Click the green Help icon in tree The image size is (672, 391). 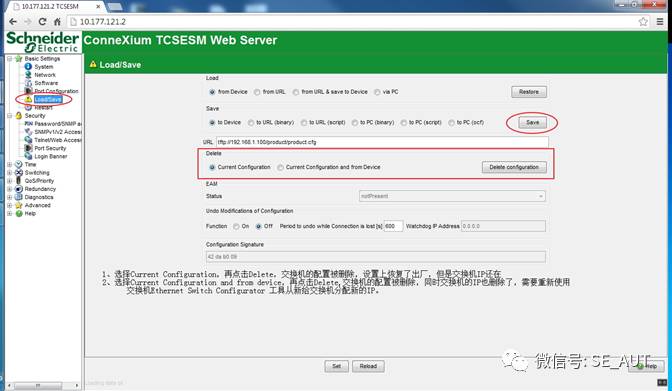tap(18, 213)
